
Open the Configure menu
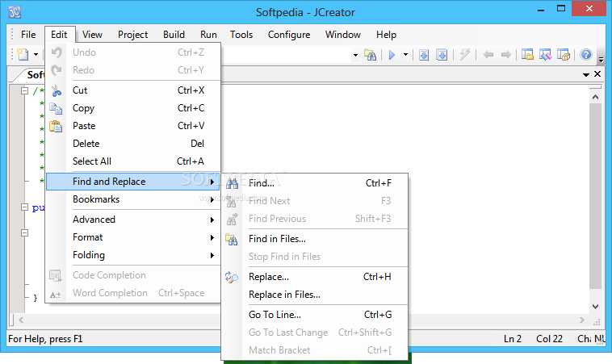(x=289, y=35)
